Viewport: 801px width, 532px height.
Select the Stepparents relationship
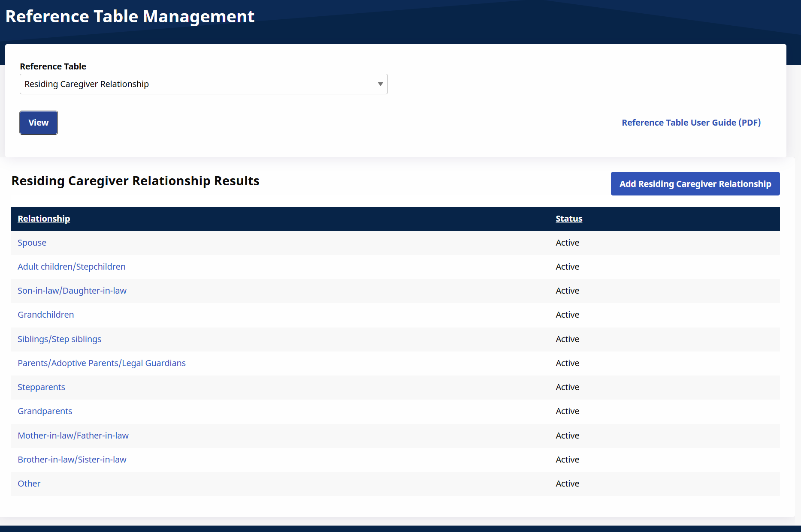pos(41,387)
